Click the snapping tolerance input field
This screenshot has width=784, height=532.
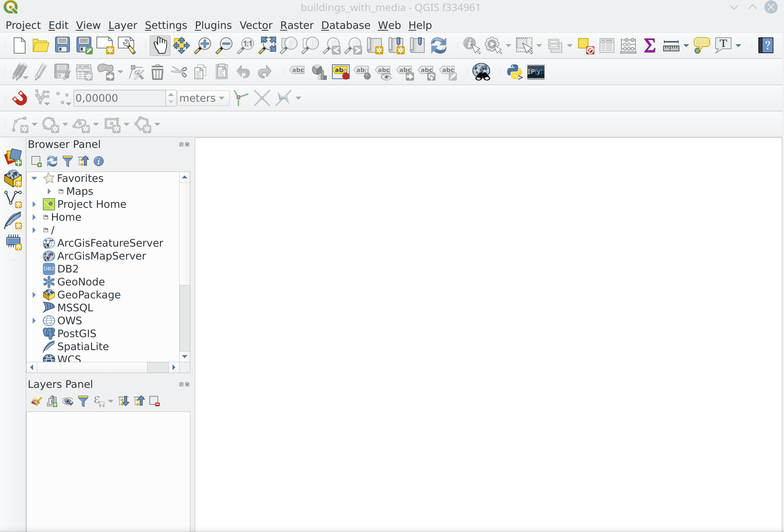(119, 98)
